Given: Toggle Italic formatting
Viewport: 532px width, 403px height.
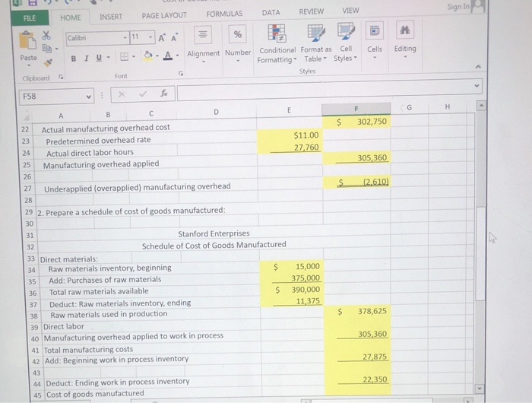Looking at the screenshot, I should pos(86,59).
